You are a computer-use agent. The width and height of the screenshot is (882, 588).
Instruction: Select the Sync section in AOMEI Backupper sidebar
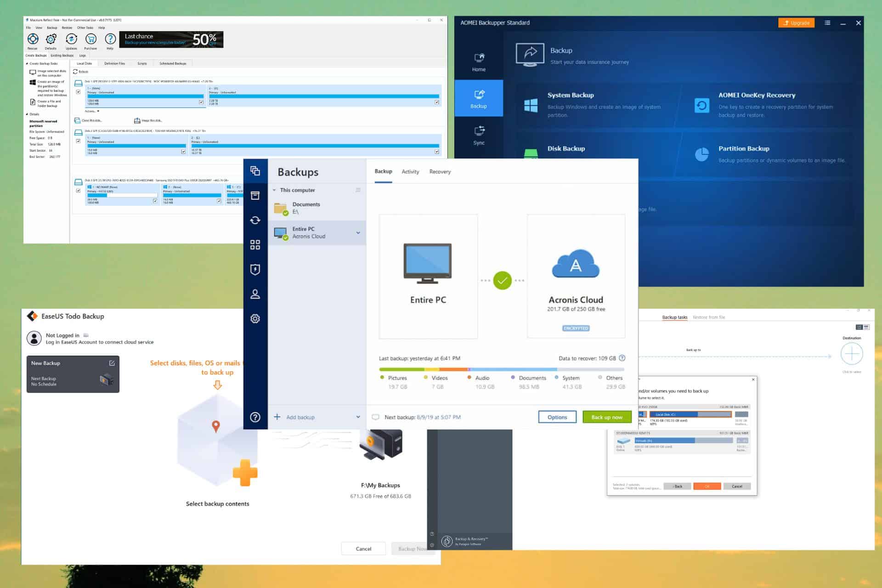pyautogui.click(x=479, y=135)
